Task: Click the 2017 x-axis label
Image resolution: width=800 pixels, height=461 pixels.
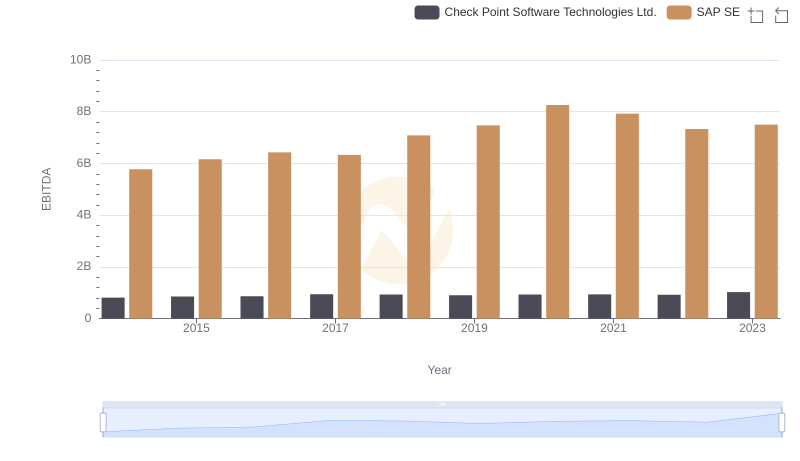Action: click(335, 328)
